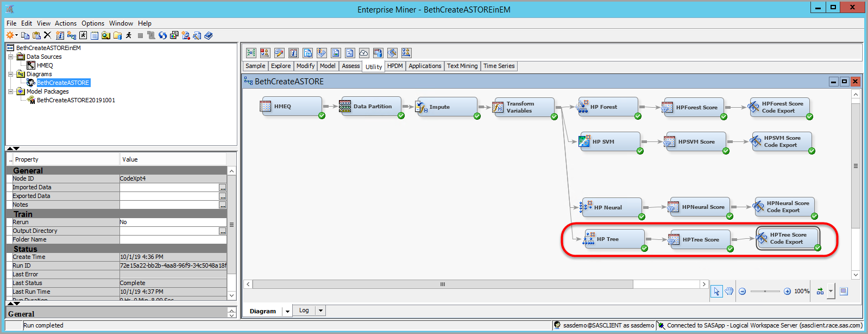
Task: Click the Copy toolbar icon
Action: [25, 35]
